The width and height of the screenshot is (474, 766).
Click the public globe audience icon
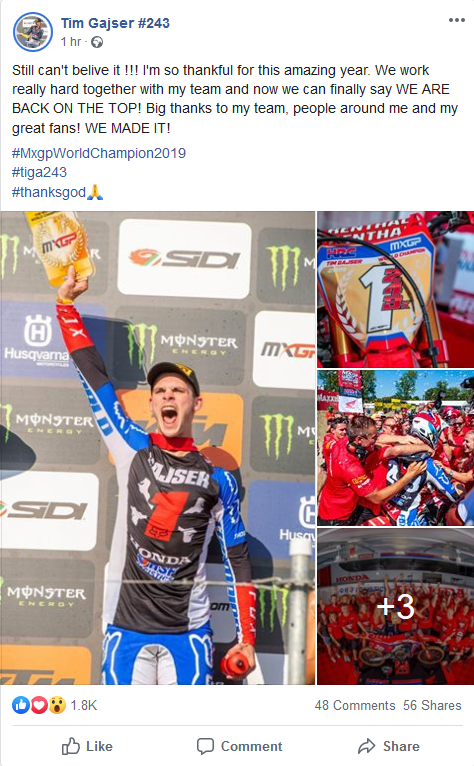(97, 43)
